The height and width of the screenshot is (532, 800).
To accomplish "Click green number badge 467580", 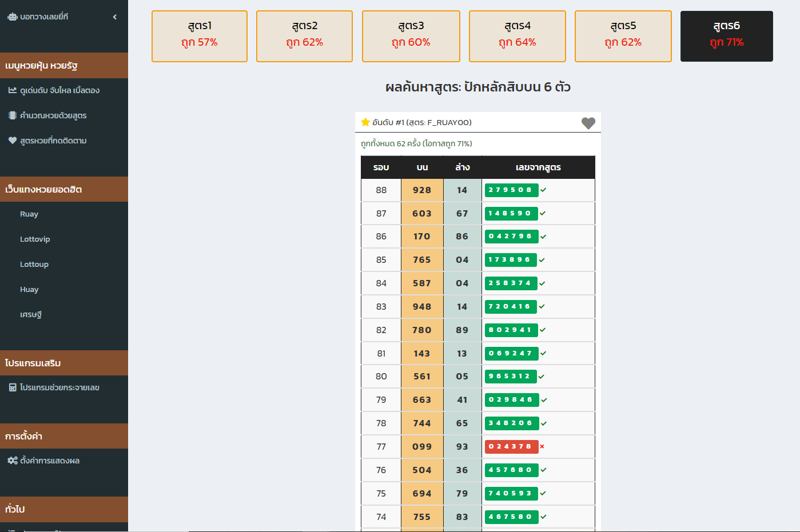I will (x=512, y=517).
